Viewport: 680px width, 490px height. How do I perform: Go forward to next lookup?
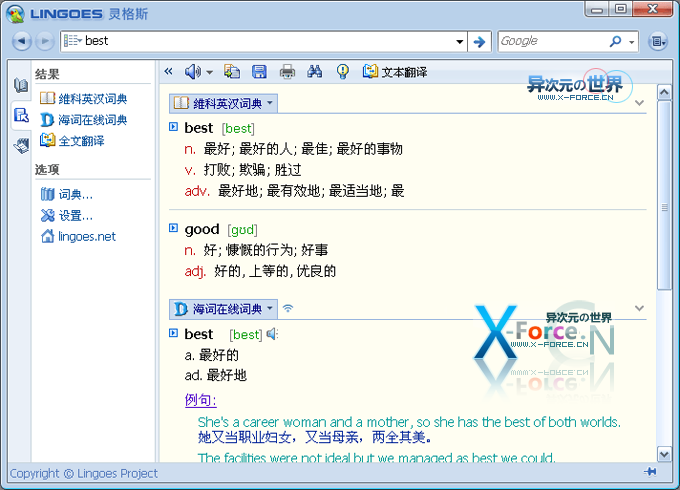coord(44,41)
